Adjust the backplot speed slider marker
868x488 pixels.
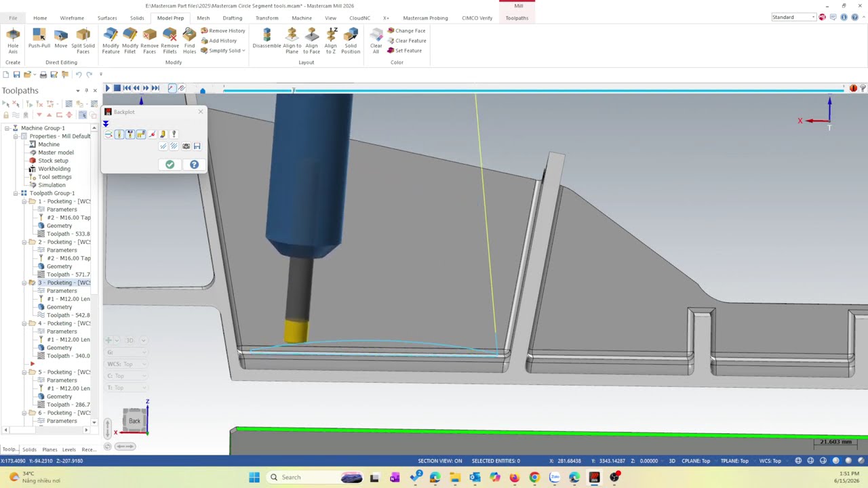(202, 90)
